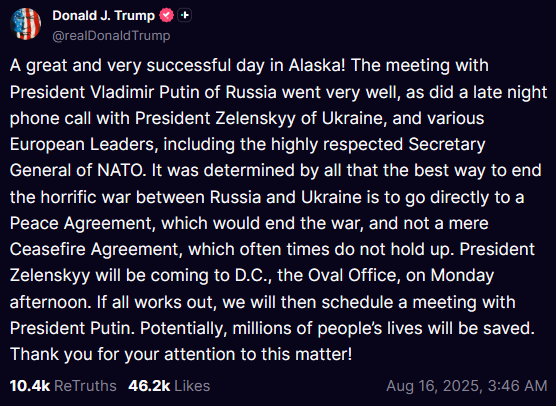View the 10.4k ReTruths count
This screenshot has width=556, height=406.
[30, 386]
